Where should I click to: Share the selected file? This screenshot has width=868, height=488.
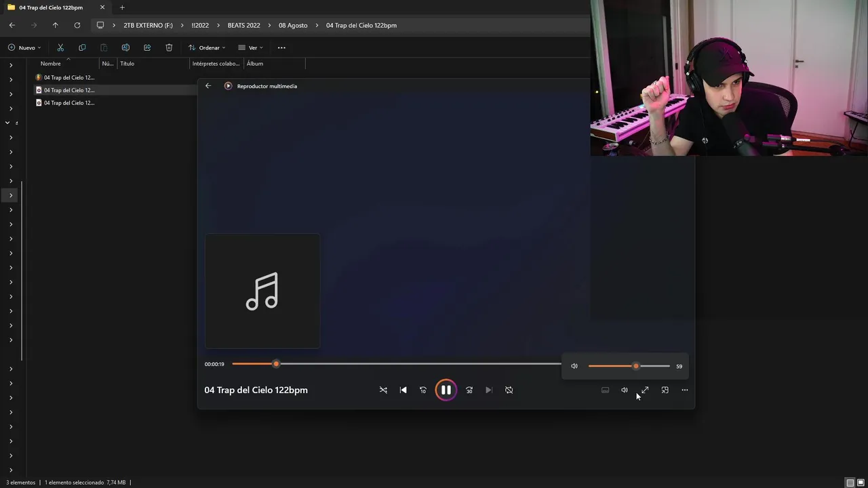(x=147, y=47)
